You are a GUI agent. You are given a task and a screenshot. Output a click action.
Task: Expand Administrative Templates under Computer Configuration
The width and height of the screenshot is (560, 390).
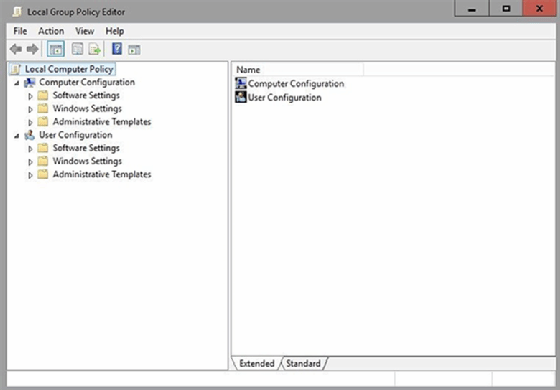[x=30, y=122]
